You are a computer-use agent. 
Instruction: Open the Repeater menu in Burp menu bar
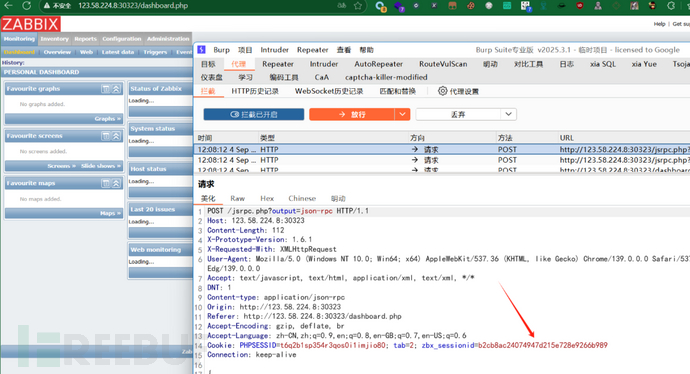pyautogui.click(x=312, y=50)
